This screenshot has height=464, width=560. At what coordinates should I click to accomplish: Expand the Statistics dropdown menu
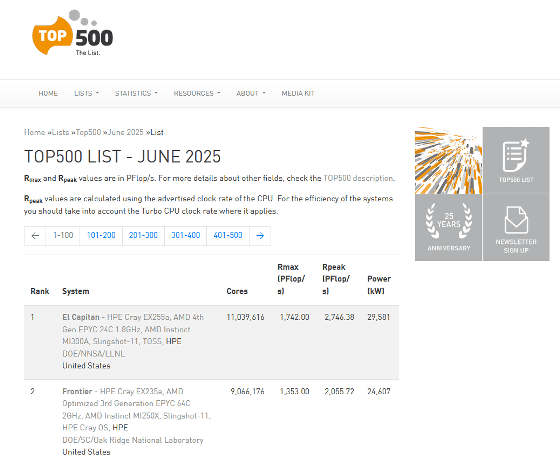point(136,94)
